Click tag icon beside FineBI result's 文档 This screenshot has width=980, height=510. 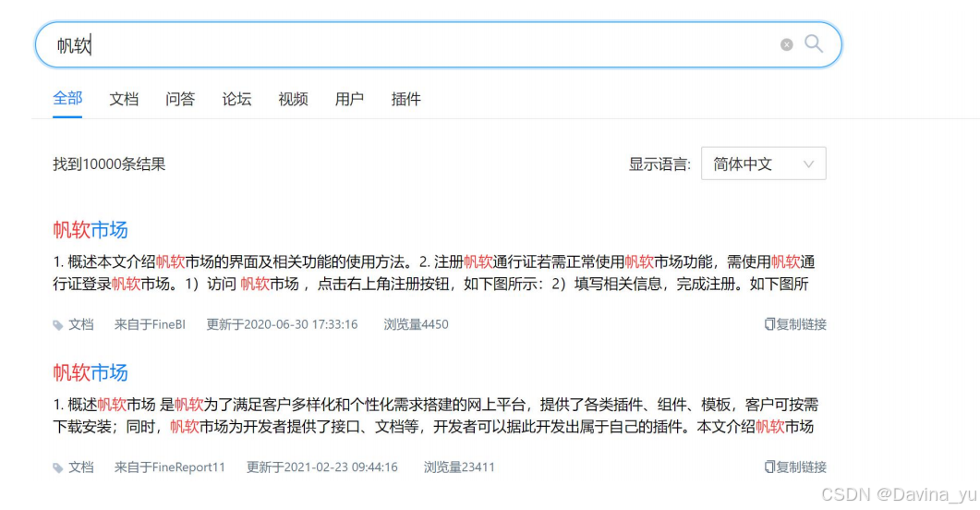58,325
